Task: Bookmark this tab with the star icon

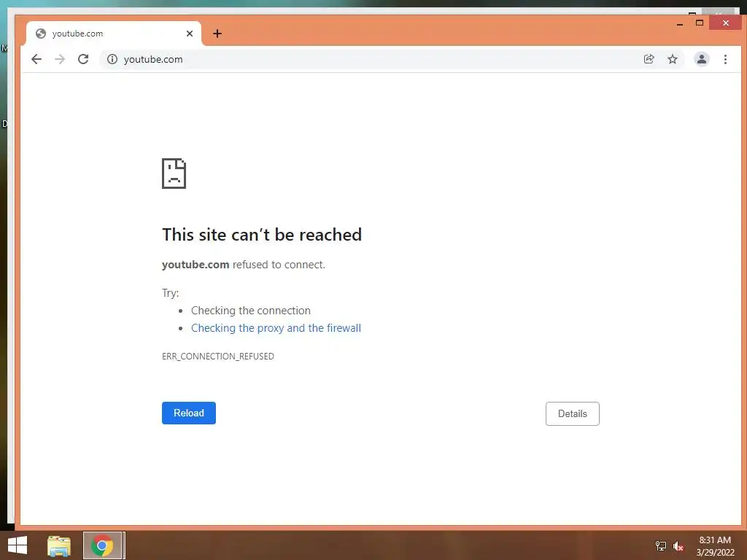Action: 672,59
